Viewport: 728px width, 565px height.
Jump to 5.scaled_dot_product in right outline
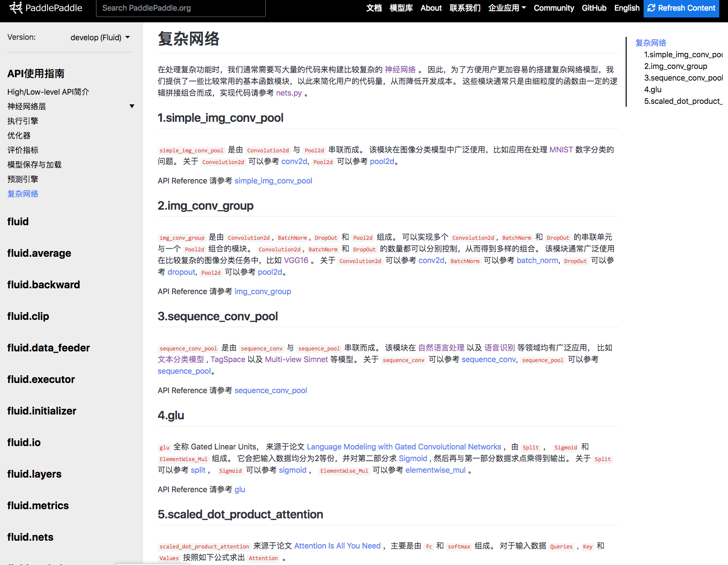point(683,101)
